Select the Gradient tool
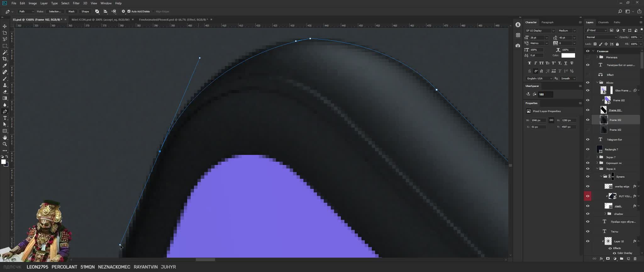Image resolution: width=644 pixels, height=272 pixels. tap(5, 98)
